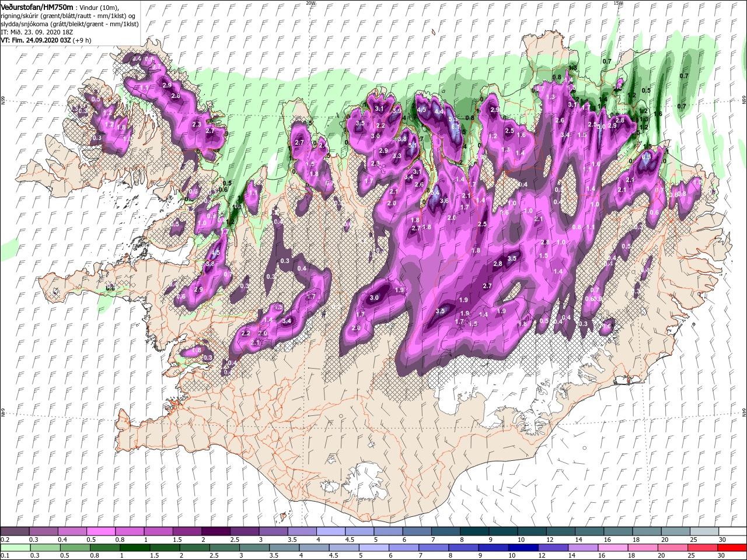Click the 20 label on the snow scale
This screenshot has height=560, width=747.
pos(664,540)
